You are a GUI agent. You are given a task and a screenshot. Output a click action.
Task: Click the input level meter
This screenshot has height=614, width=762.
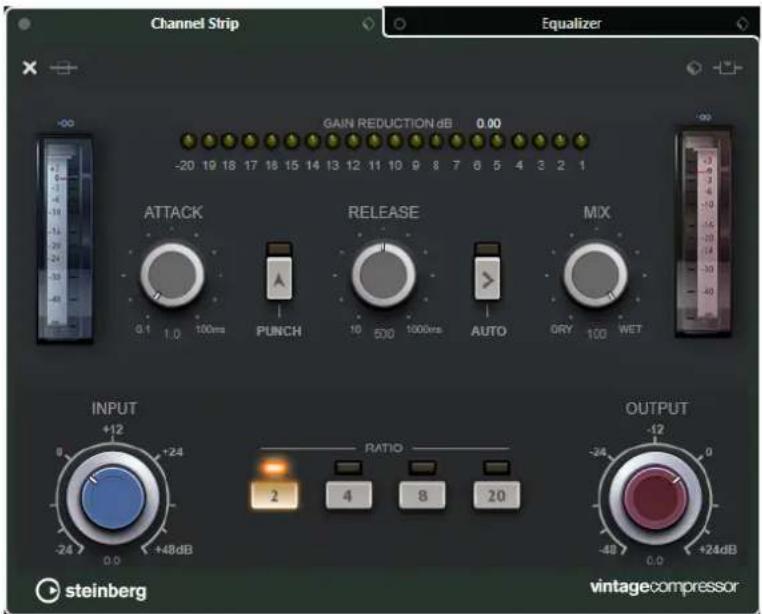pyautogui.click(x=66, y=239)
